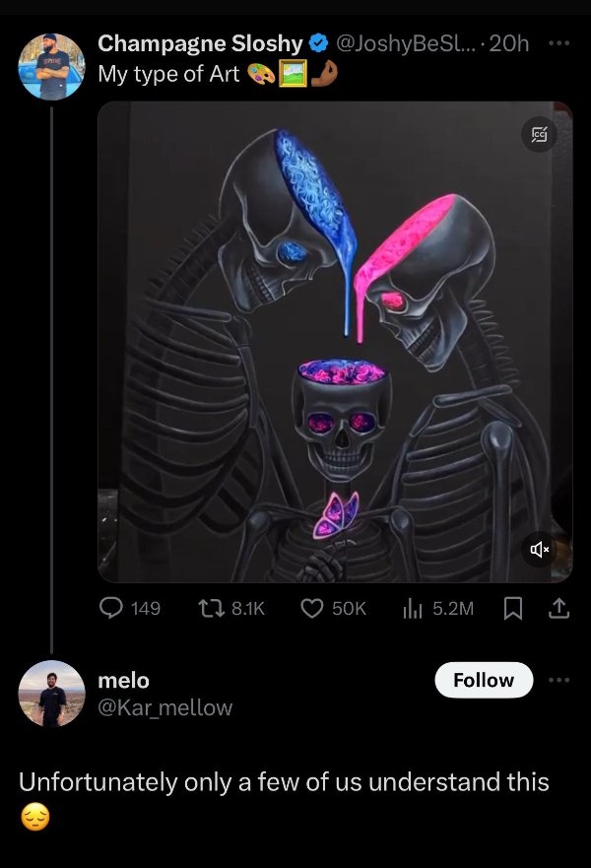Click the verified blue checkmark badge
The width and height of the screenshot is (591, 868).
317,43
